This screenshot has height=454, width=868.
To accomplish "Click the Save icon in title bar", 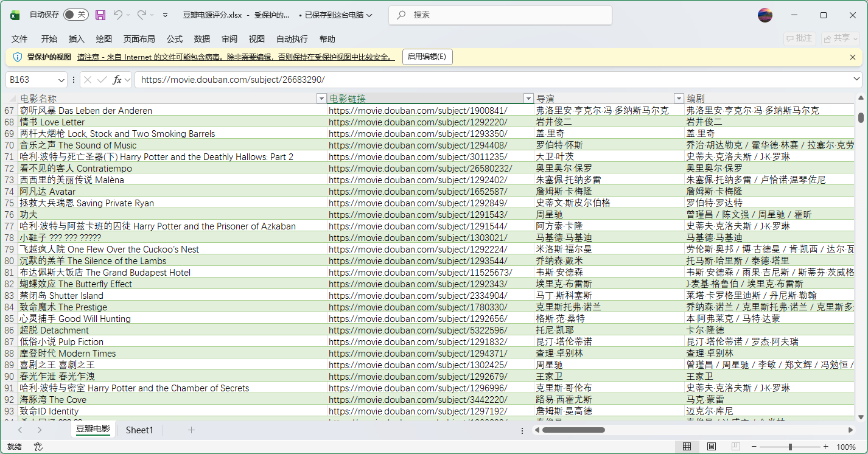I will [100, 15].
